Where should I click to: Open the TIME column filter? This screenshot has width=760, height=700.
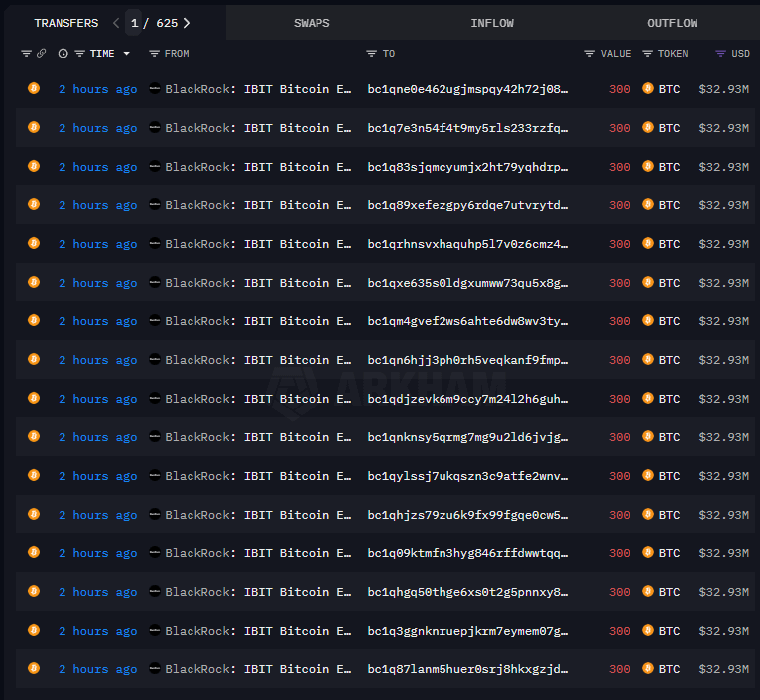point(80,54)
